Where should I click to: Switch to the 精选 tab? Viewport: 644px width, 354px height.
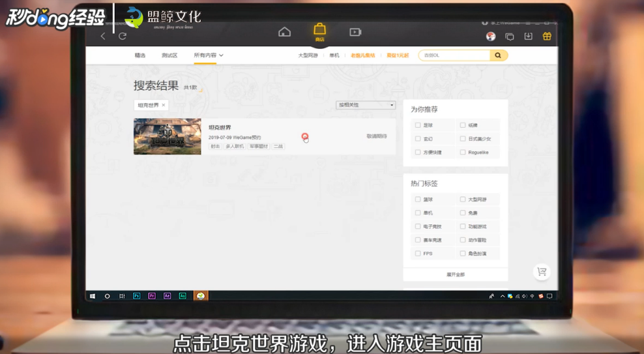(140, 55)
